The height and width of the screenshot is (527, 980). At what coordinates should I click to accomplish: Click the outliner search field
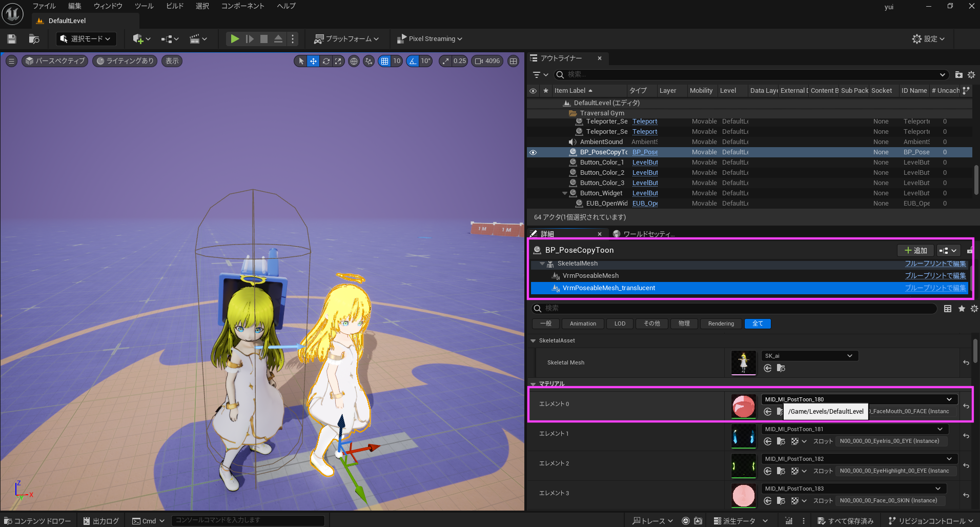click(x=751, y=75)
